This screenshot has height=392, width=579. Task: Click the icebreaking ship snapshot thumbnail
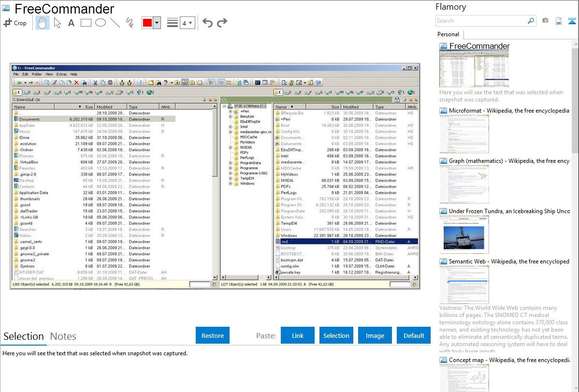click(x=464, y=234)
